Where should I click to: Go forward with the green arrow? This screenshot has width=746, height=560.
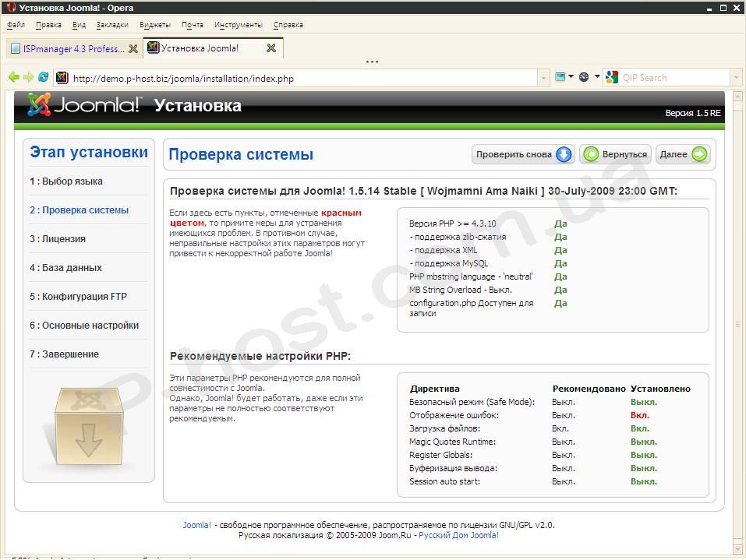pos(29,77)
